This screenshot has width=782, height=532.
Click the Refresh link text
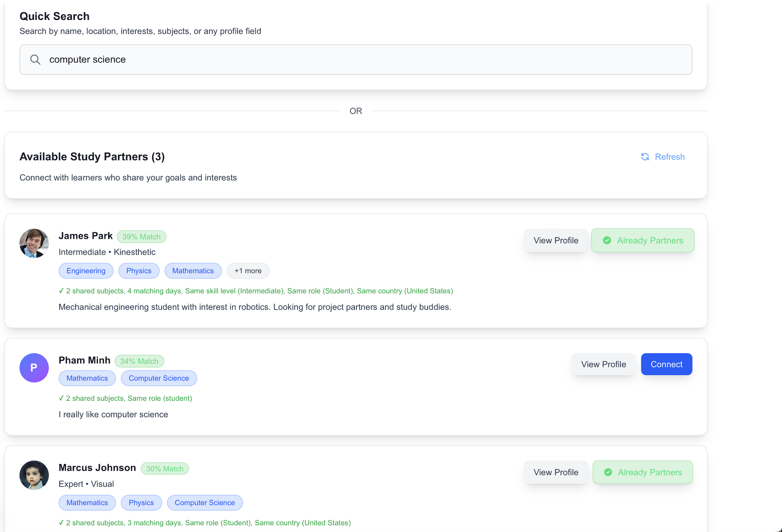tap(669, 157)
